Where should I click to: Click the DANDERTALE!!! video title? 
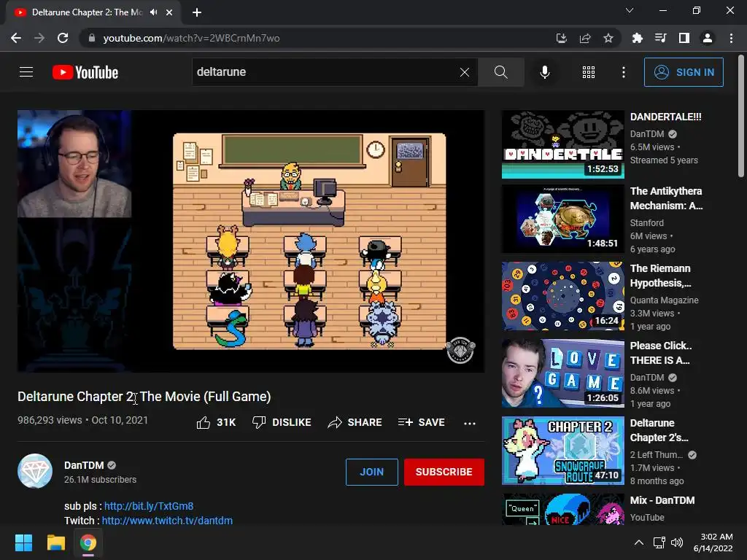point(665,117)
